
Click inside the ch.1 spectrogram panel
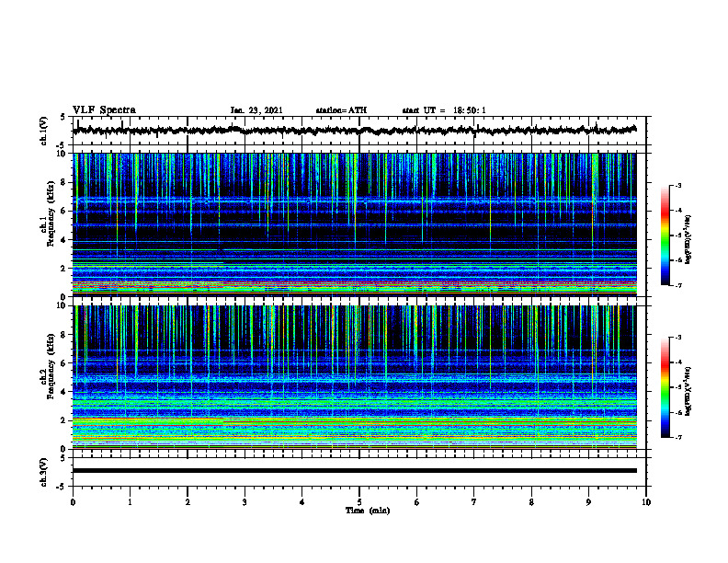(354, 224)
